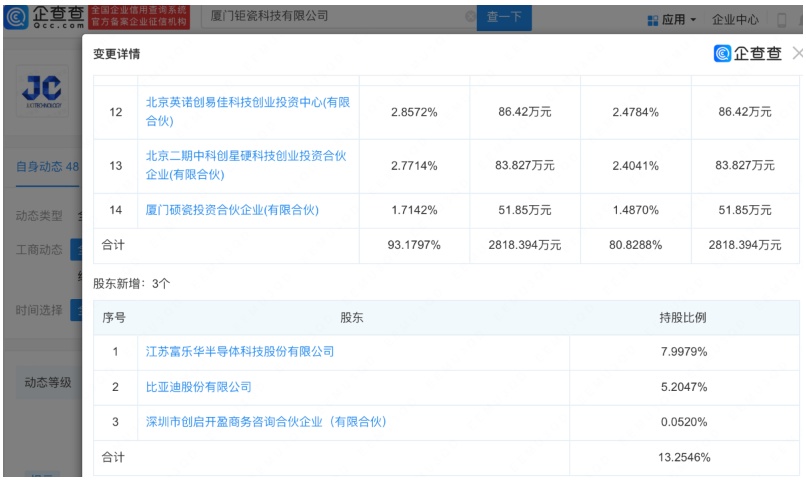Open 厦门硕瓷投资合伙企业 shareholder link
The width and height of the screenshot is (806, 480).
click(x=245, y=210)
